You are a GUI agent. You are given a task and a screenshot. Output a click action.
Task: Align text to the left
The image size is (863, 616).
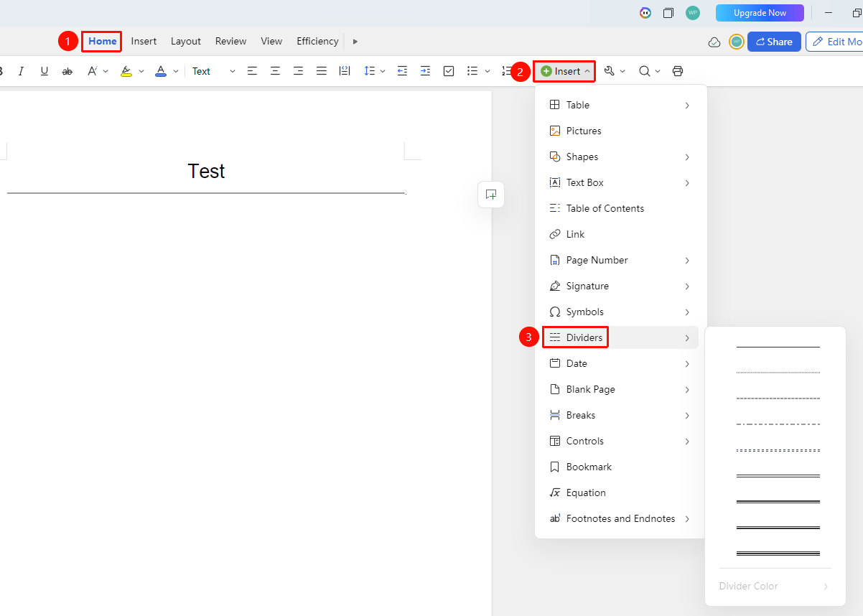252,71
